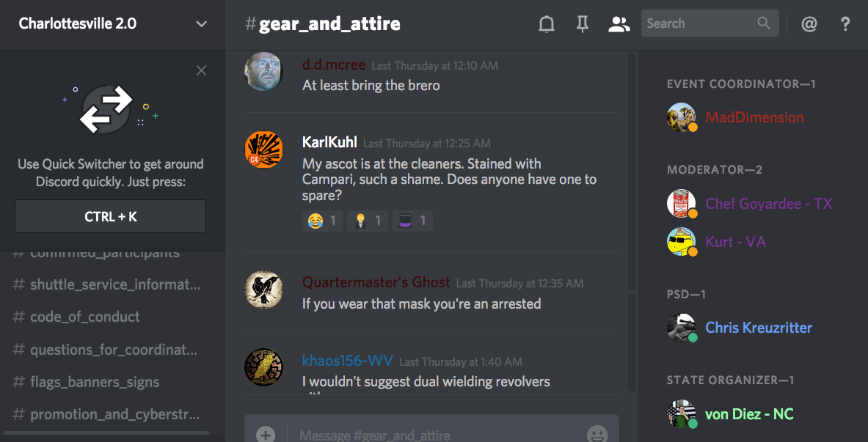Show pinned messages via pin icon

coord(583,23)
